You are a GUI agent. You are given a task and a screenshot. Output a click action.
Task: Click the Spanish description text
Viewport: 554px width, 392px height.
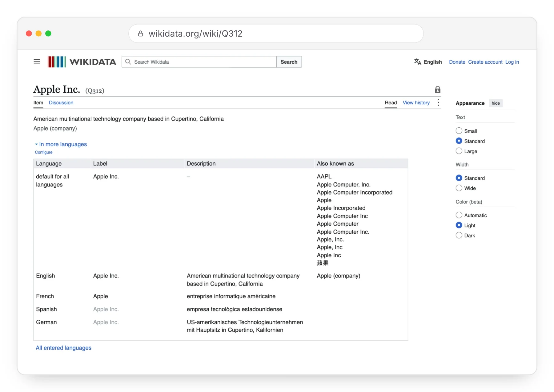(x=235, y=309)
